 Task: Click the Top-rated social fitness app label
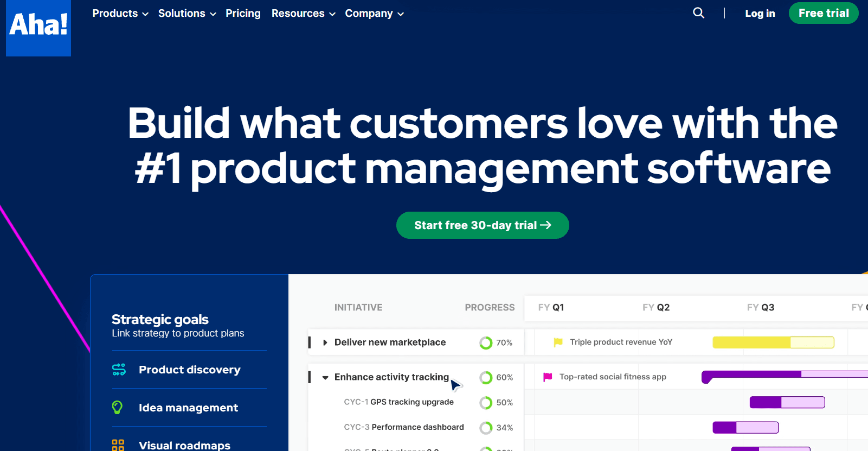click(x=613, y=377)
